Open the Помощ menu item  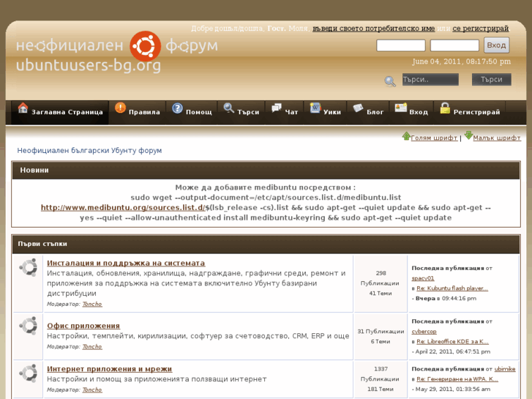coord(192,112)
